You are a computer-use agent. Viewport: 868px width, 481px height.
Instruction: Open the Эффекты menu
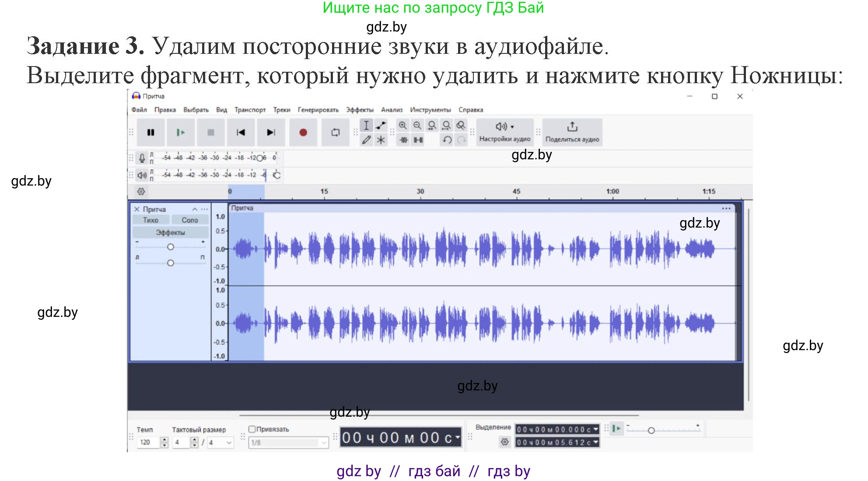coord(360,110)
